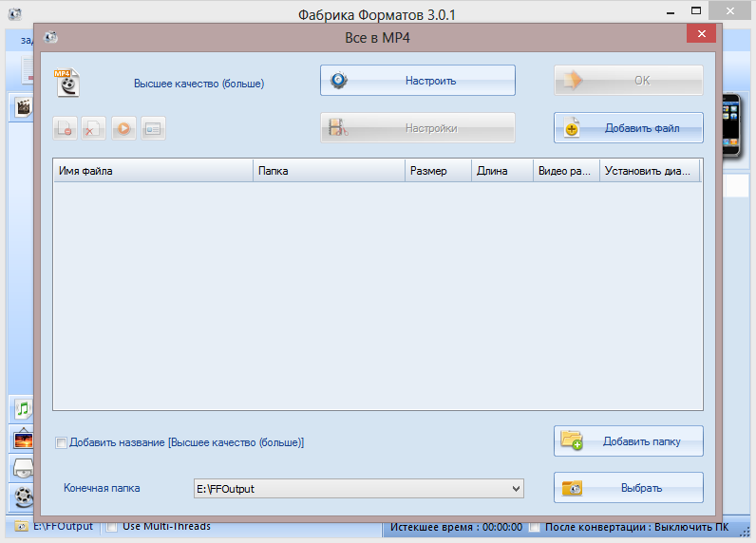Click the media file info icon
This screenshot has width=756, height=543.
153,128
